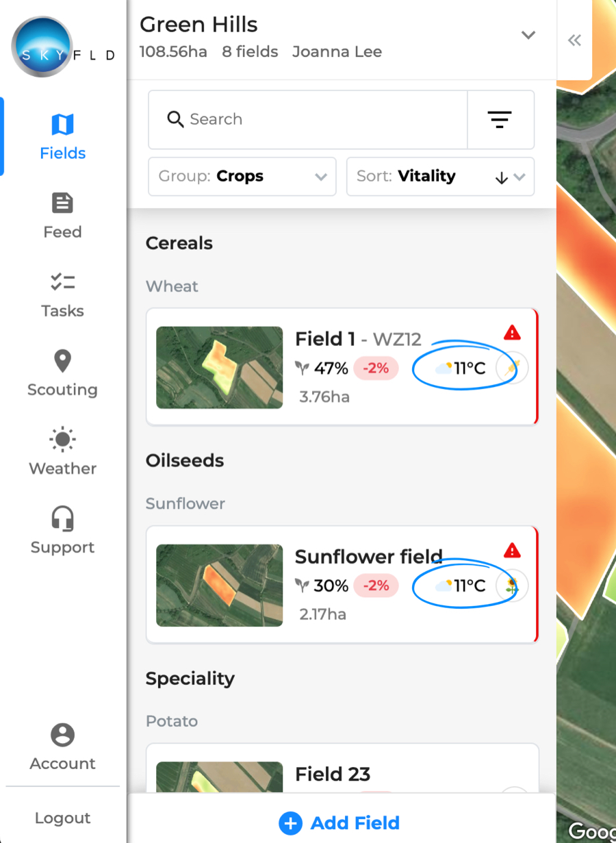
Task: Collapse the side panel with double-chevron
Action: 574,40
